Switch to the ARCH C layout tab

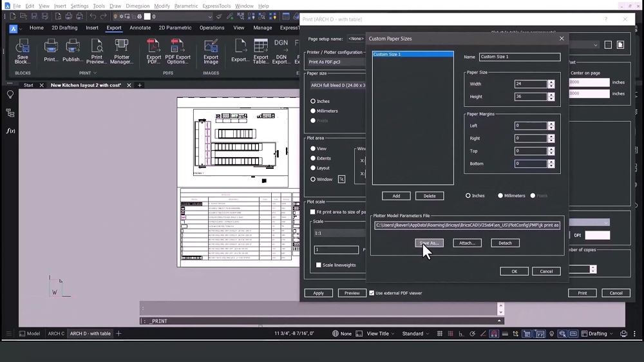[56, 334]
